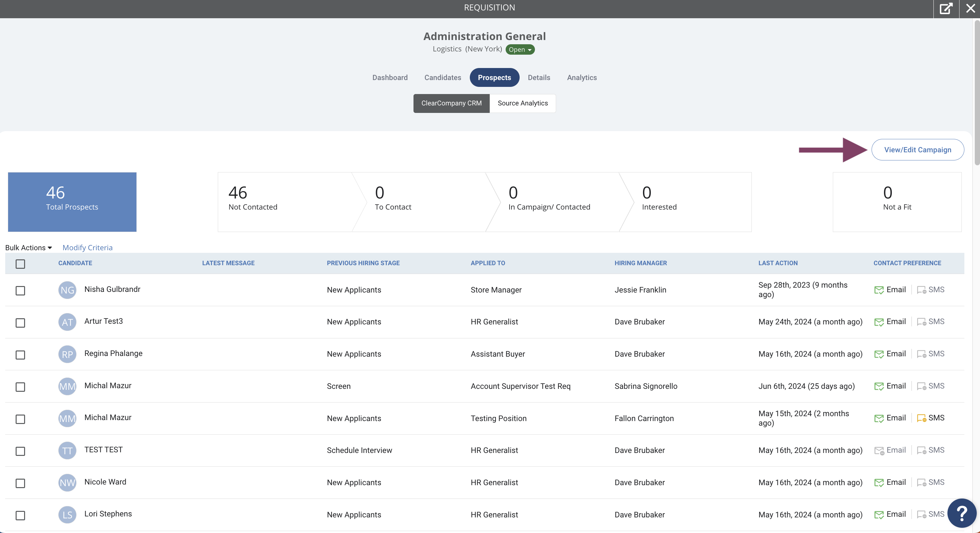The image size is (980, 533).
Task: Click Email icon in Lori Stephens row
Action: pyautogui.click(x=879, y=515)
